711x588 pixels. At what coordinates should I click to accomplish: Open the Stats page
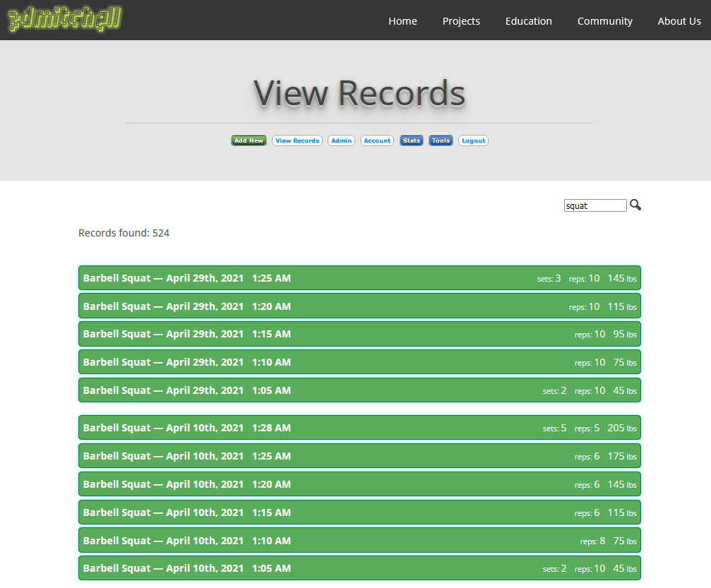412,140
